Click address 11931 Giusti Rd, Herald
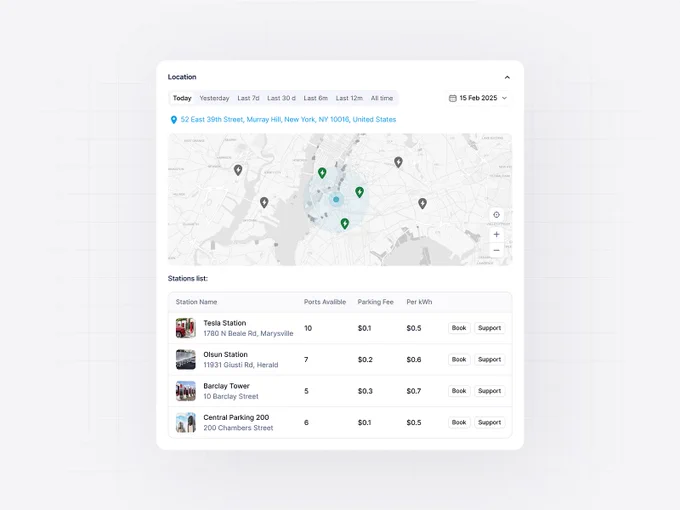 [x=241, y=365]
